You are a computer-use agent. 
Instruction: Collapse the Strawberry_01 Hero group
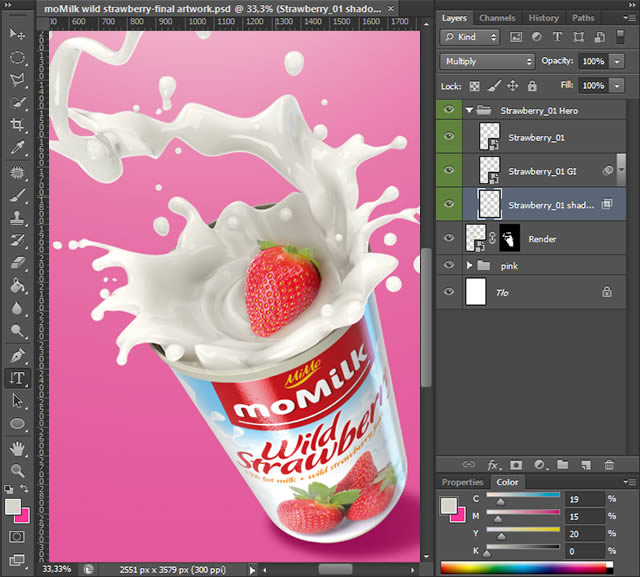coord(469,110)
